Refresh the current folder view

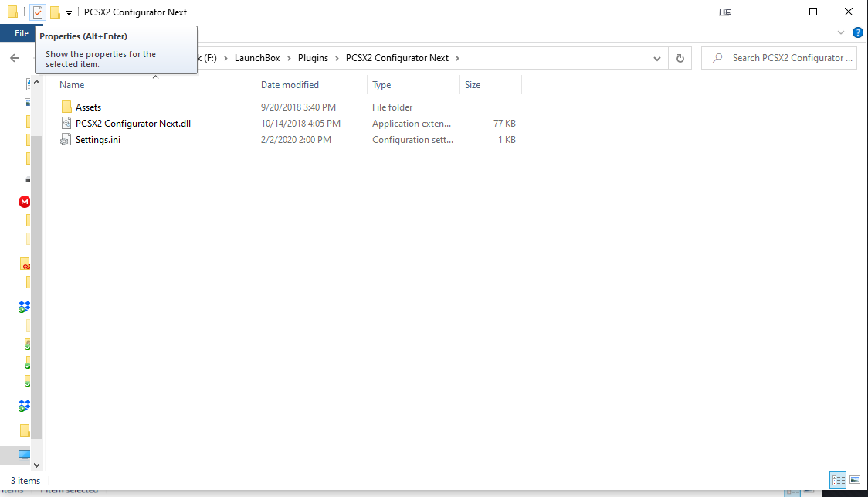(680, 58)
